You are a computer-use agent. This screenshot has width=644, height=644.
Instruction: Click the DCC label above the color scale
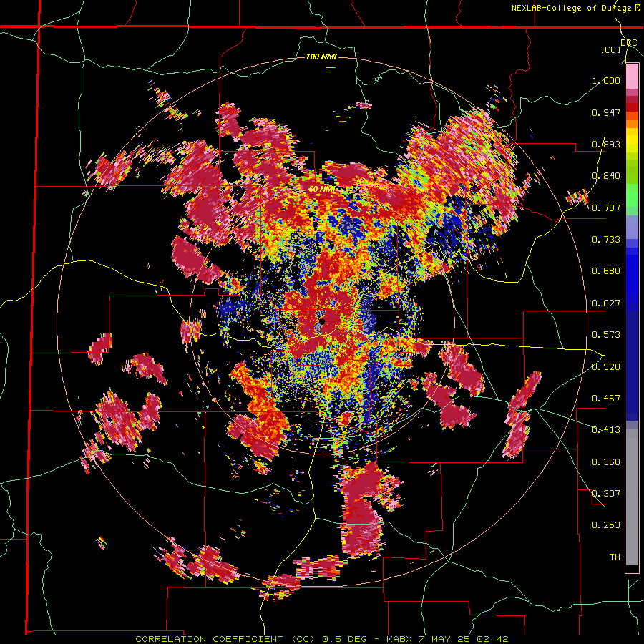(629, 43)
